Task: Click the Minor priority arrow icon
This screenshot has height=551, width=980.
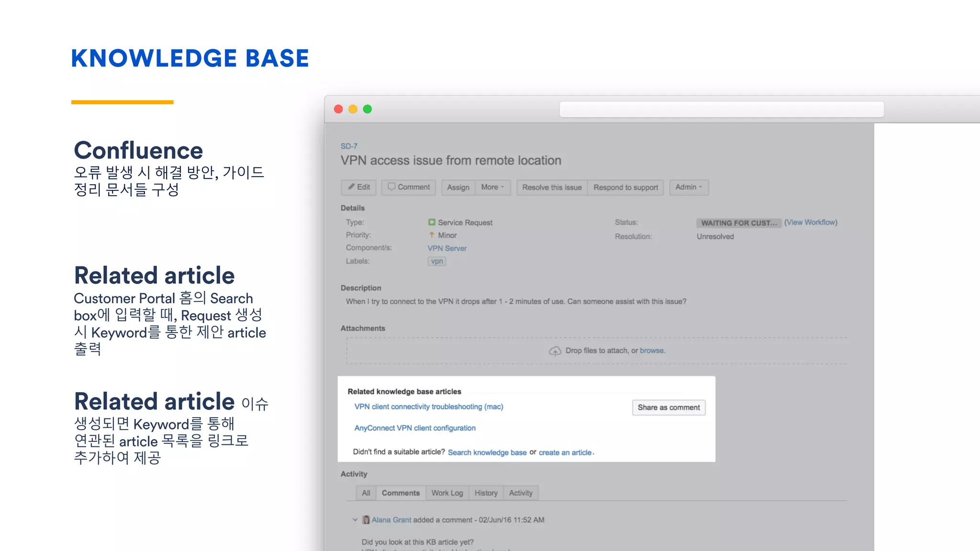Action: [x=432, y=235]
